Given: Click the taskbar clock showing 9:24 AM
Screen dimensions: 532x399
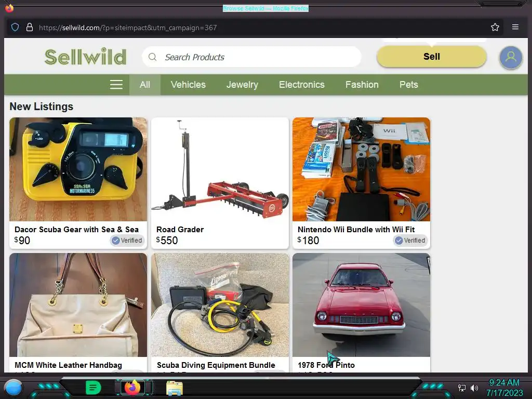Looking at the screenshot, I should (x=504, y=382).
